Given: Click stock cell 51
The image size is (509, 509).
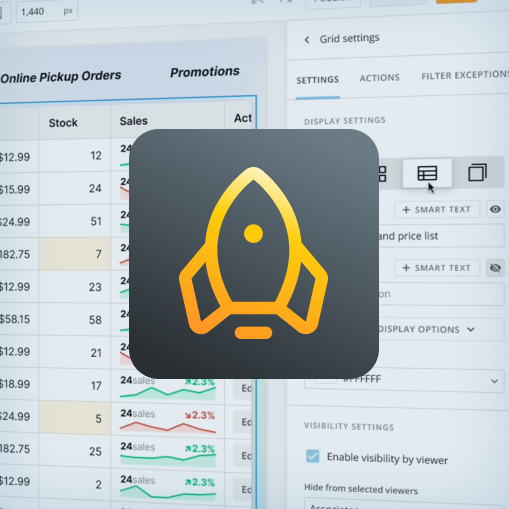Looking at the screenshot, I should click(x=75, y=221).
